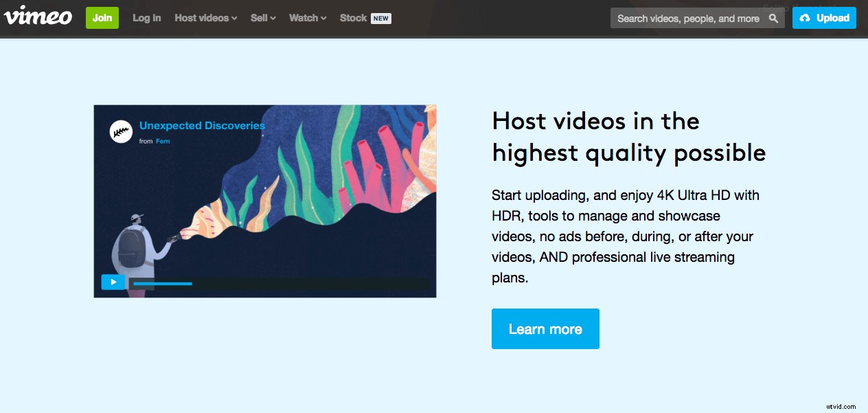This screenshot has width=868, height=413.
Task: Select the search magnifier icon
Action: [774, 18]
